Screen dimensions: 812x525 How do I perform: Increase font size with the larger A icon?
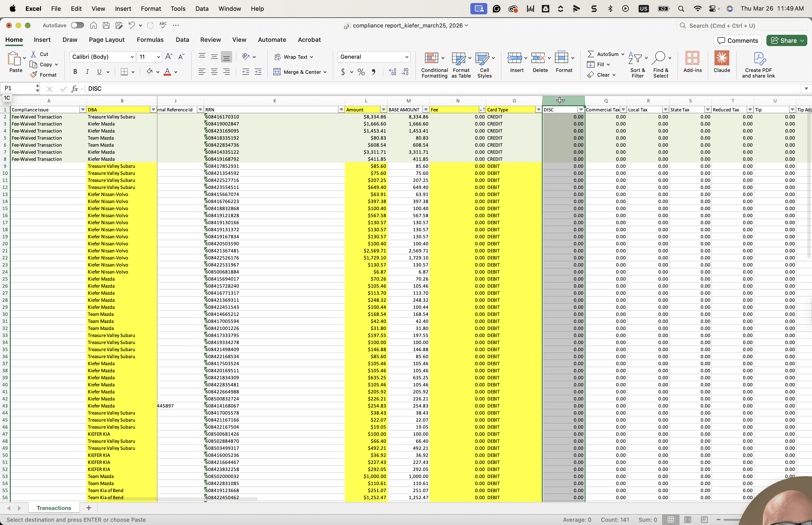tap(169, 57)
